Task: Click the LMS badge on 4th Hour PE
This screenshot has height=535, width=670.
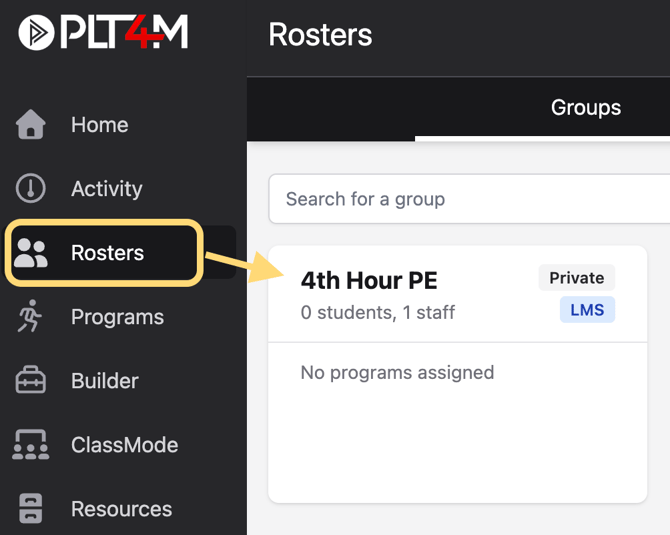Action: [x=587, y=310]
